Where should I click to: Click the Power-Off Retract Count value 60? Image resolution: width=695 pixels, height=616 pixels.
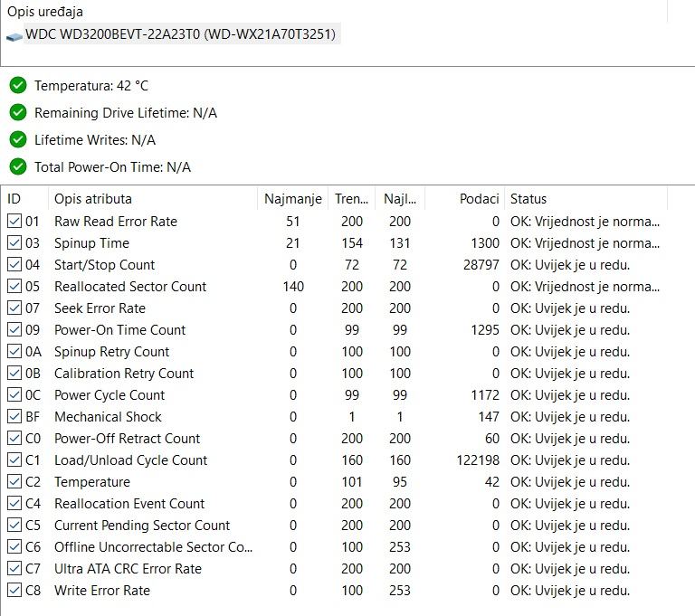click(492, 439)
